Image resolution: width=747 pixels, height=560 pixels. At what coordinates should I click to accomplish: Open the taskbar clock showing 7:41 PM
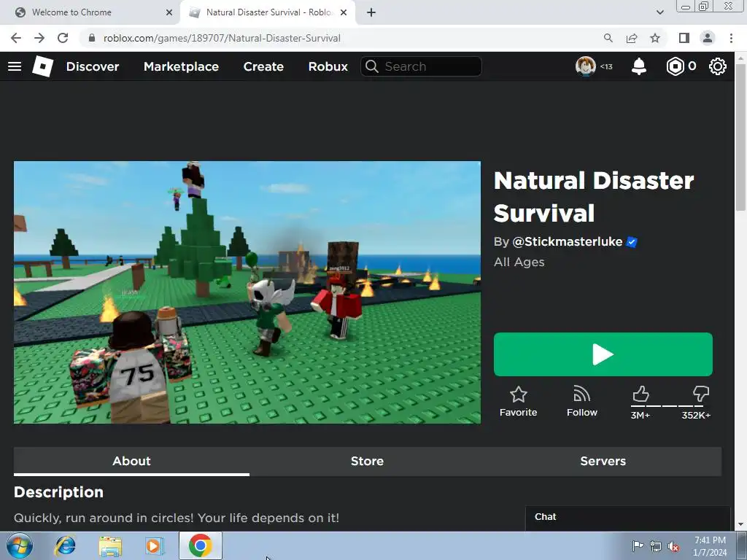(709, 546)
